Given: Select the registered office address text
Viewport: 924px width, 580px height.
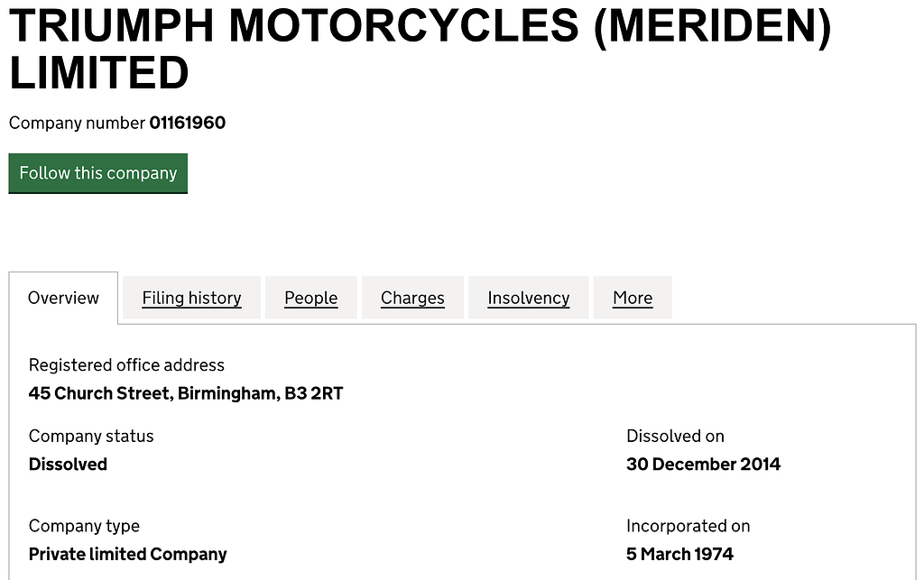Looking at the screenshot, I should tap(185, 393).
